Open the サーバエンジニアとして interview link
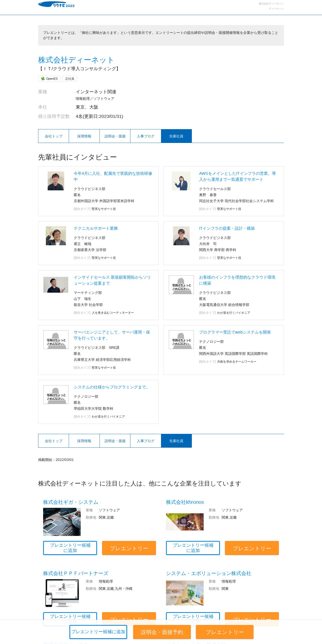 112,335
